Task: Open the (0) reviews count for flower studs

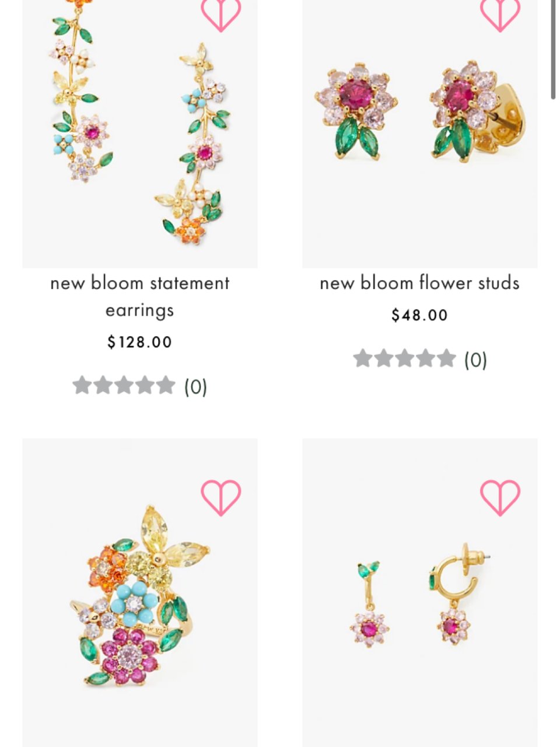Action: (x=475, y=359)
